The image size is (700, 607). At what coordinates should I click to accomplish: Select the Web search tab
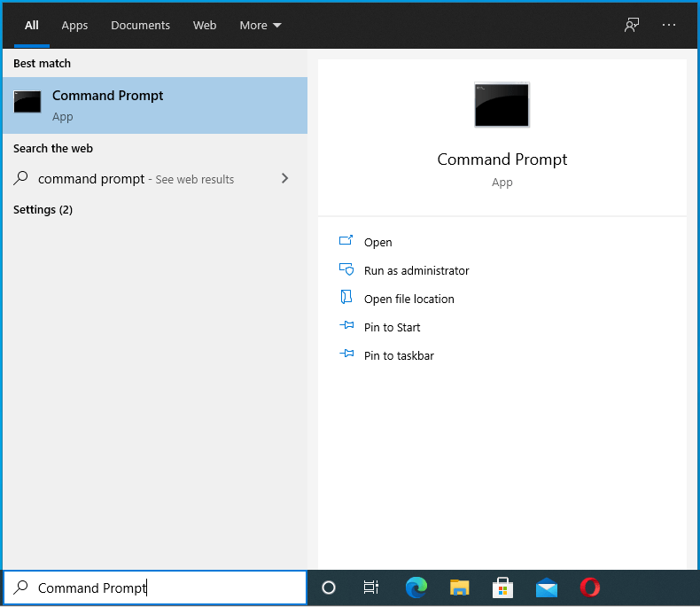(205, 25)
